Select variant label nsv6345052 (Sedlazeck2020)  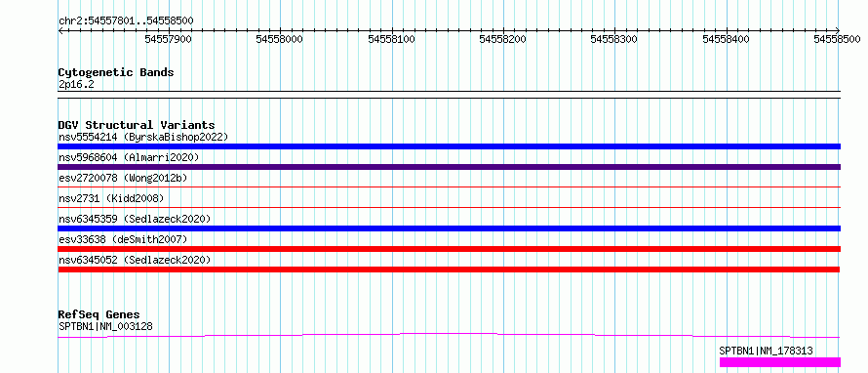coord(135,260)
